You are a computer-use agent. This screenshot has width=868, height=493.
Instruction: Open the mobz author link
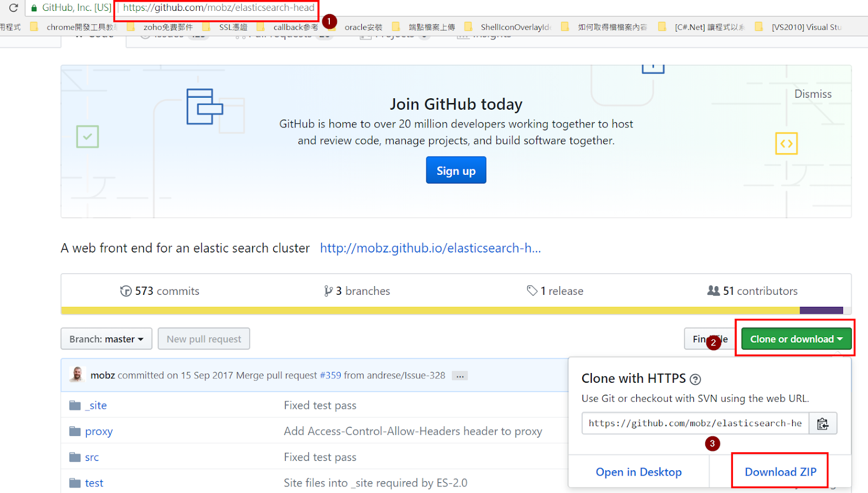pyautogui.click(x=103, y=375)
